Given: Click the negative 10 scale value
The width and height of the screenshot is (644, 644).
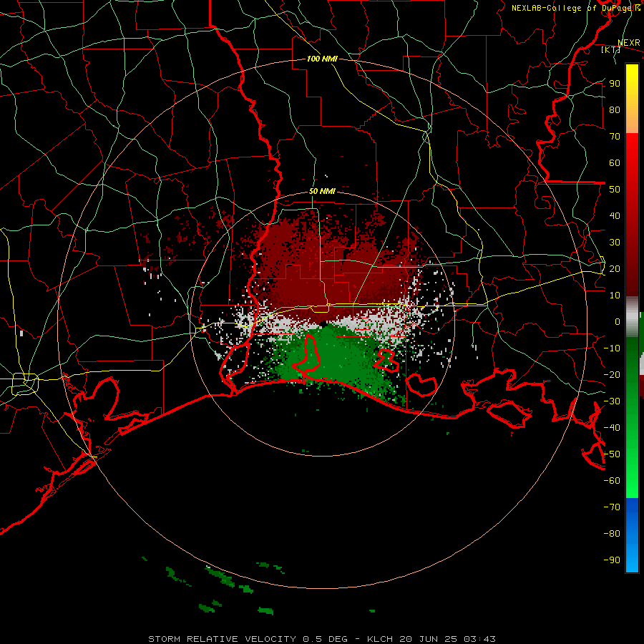Looking at the screenshot, I should click(612, 348).
